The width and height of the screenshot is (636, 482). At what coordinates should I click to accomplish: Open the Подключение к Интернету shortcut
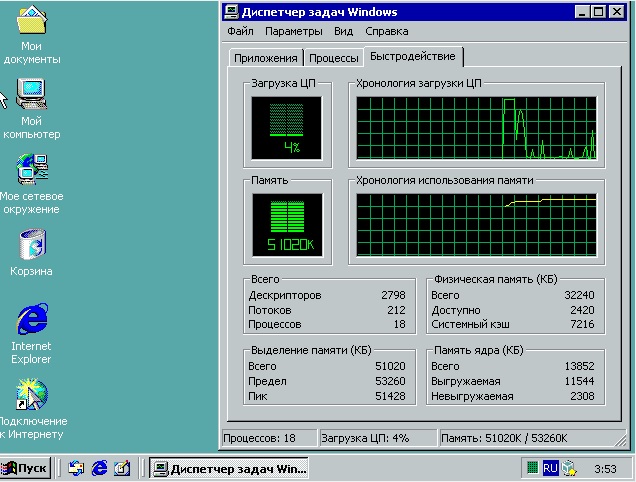point(31,395)
